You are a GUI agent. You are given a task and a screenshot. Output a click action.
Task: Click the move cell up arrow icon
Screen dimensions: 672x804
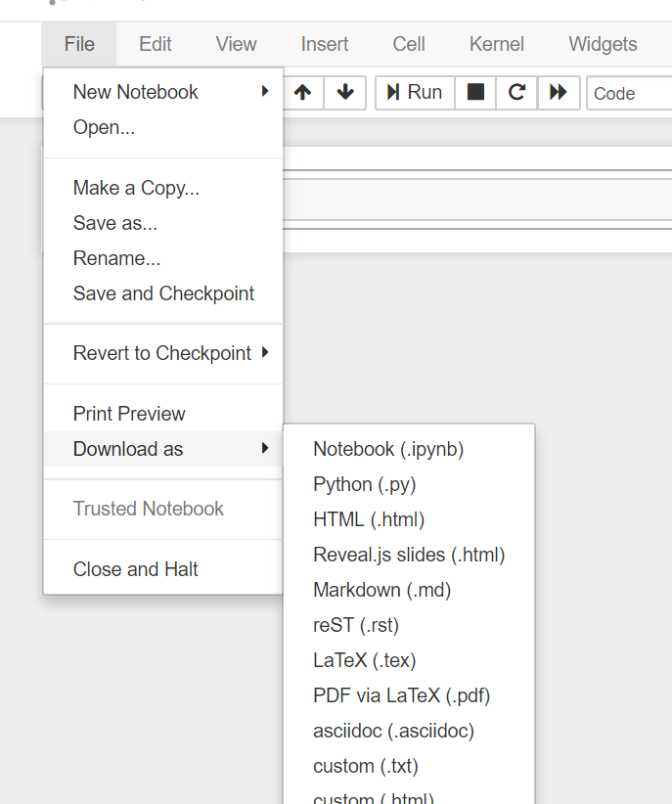tap(303, 93)
